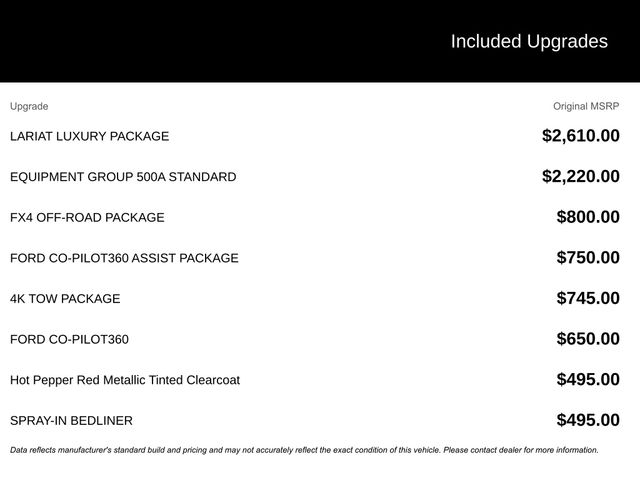
Task: Click the SPRAY-IN BEDLINER $495.00 price
Action: tap(588, 421)
